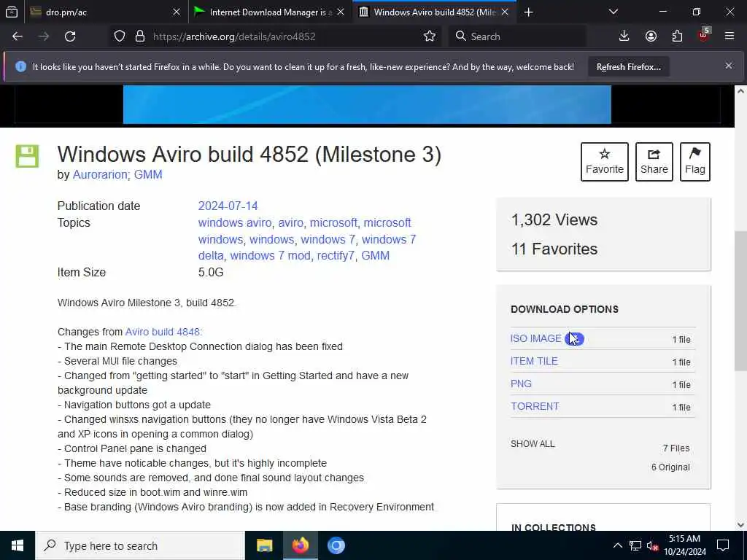Click the Firefox taskbar icon
The image size is (747, 560).
300,545
